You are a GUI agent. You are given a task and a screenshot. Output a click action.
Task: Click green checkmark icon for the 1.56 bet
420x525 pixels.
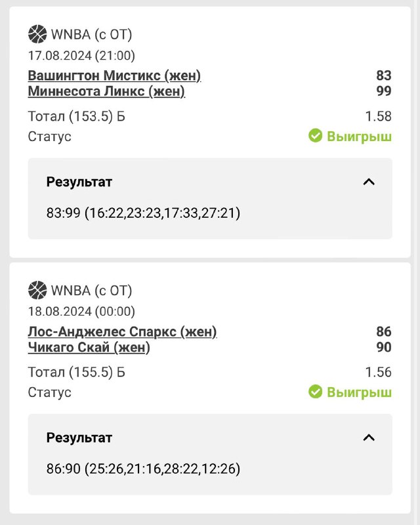[x=316, y=392]
